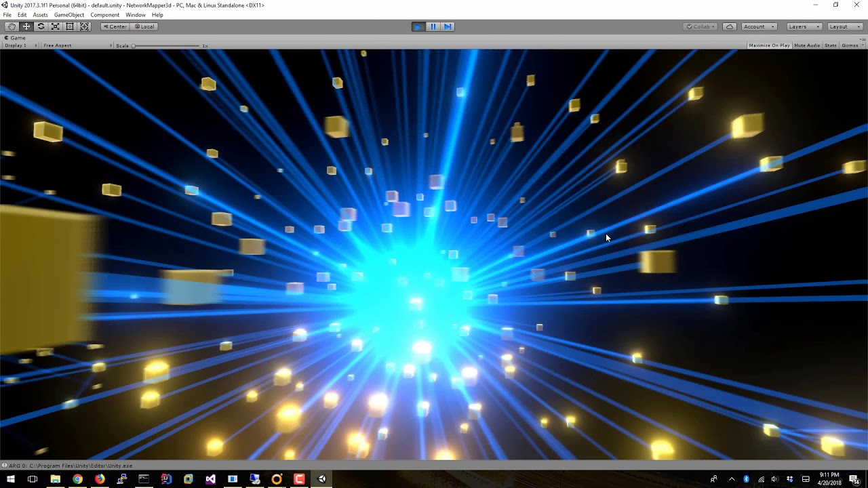The image size is (868, 488).
Task: Open the Collab dropdown
Action: tap(701, 26)
